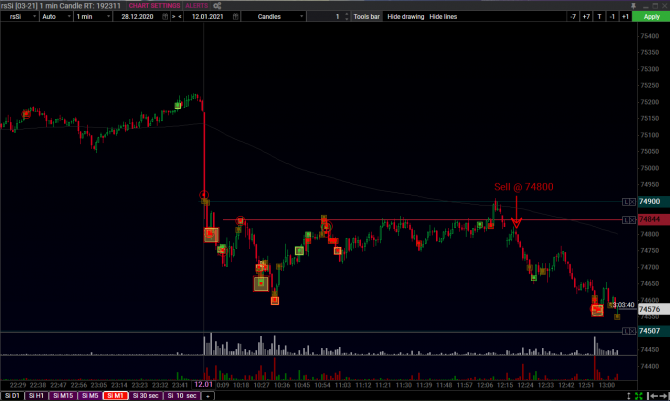Click the shift-range-forward '>' arrow
This screenshot has width=670, height=401.
pyautogui.click(x=173, y=17)
